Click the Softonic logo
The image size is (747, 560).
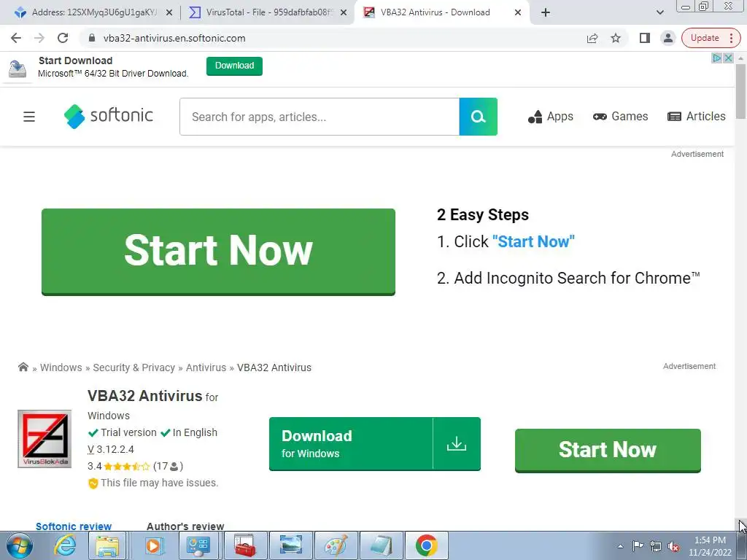click(x=109, y=116)
